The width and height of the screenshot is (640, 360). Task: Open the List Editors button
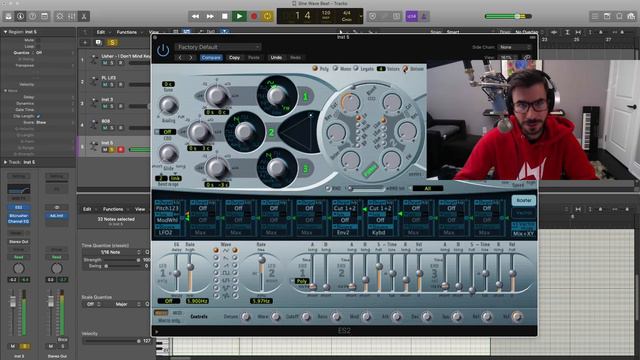(595, 16)
